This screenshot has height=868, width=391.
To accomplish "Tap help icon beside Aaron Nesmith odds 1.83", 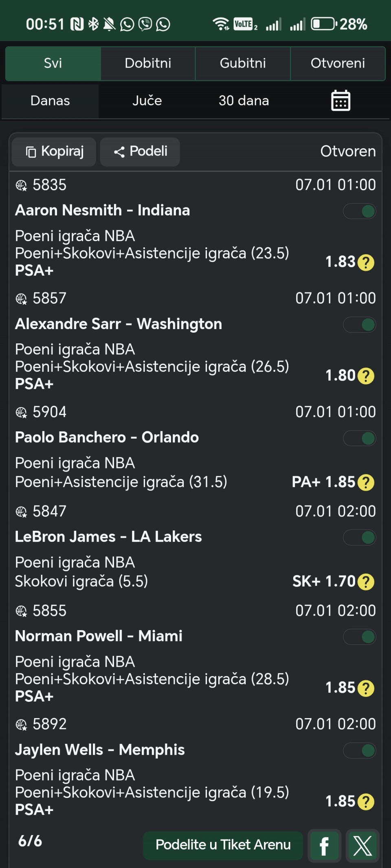I will (366, 262).
